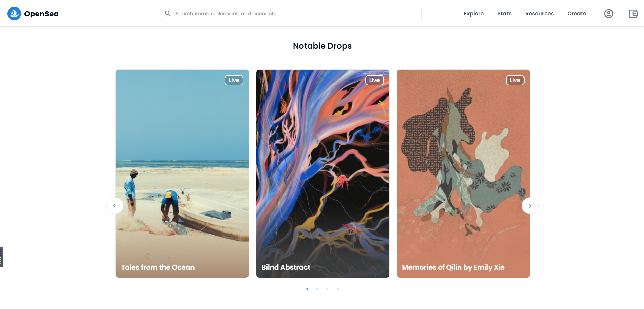This screenshot has height=309, width=644.
Task: Open the wallet icon in header
Action: coord(633,14)
